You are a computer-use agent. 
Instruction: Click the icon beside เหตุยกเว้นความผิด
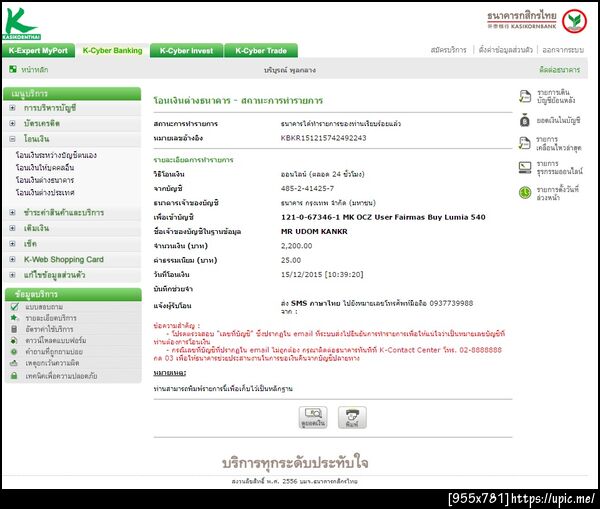click(x=14, y=363)
